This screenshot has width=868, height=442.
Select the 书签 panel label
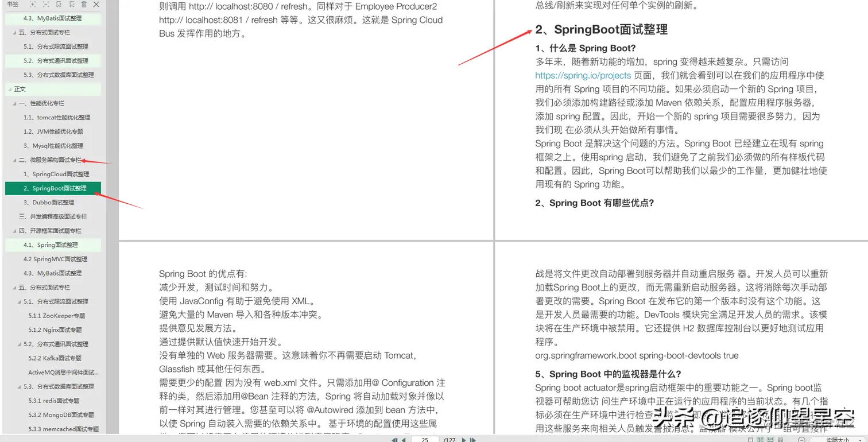coord(13,4)
